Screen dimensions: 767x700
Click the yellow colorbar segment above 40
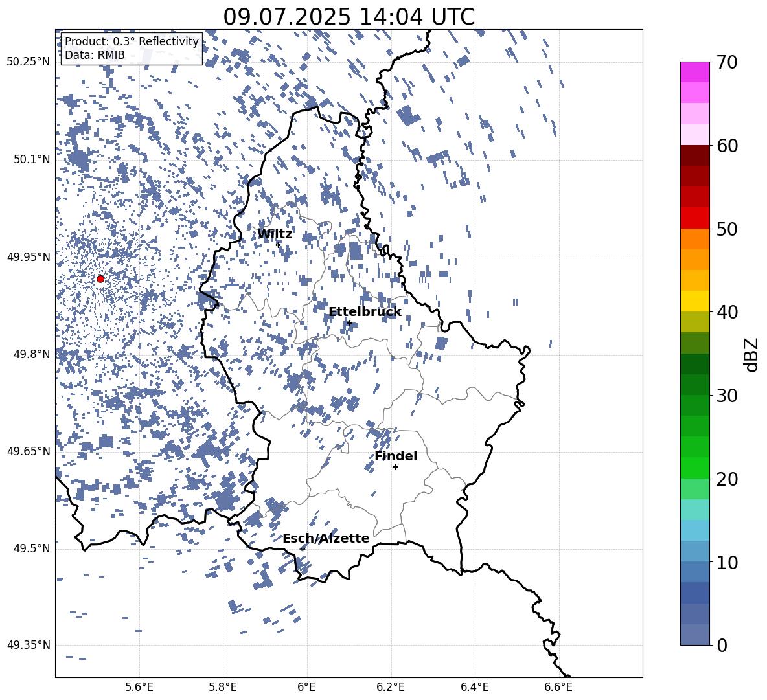coord(695,301)
